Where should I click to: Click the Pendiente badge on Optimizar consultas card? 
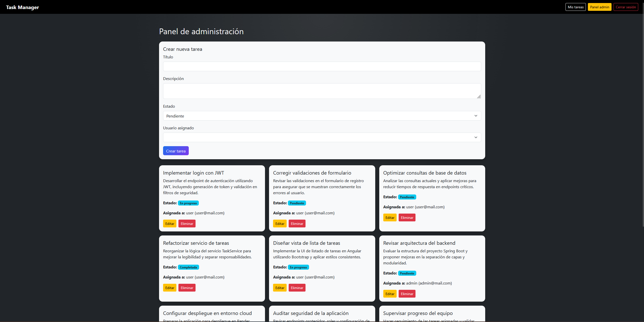(407, 197)
